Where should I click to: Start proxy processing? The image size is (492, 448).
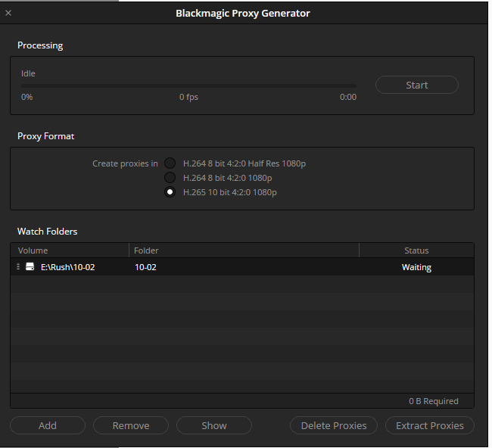(x=417, y=85)
